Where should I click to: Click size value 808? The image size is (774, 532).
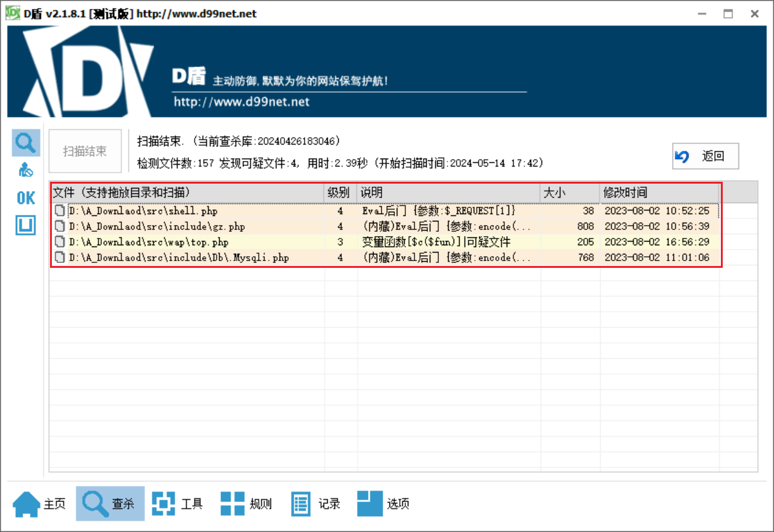(x=585, y=226)
